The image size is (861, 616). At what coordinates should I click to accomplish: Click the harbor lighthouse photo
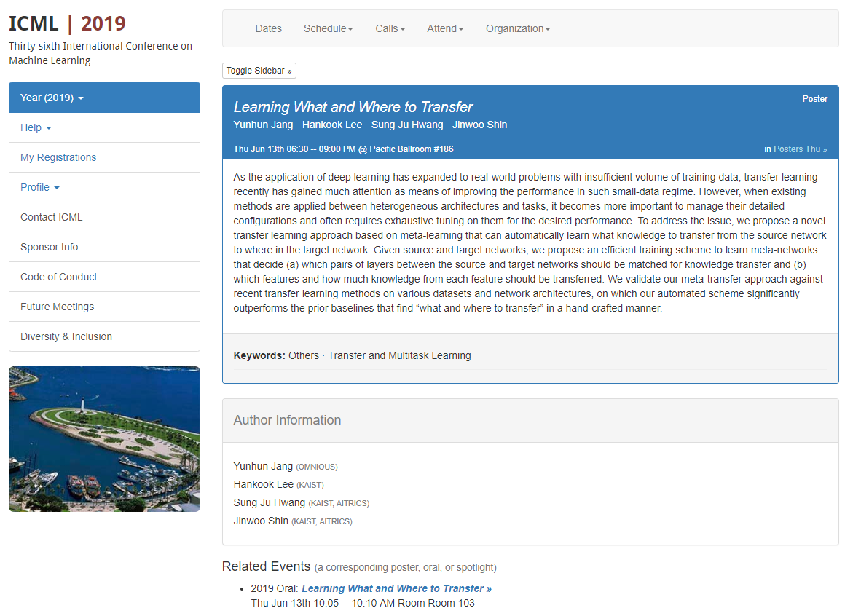tap(104, 439)
